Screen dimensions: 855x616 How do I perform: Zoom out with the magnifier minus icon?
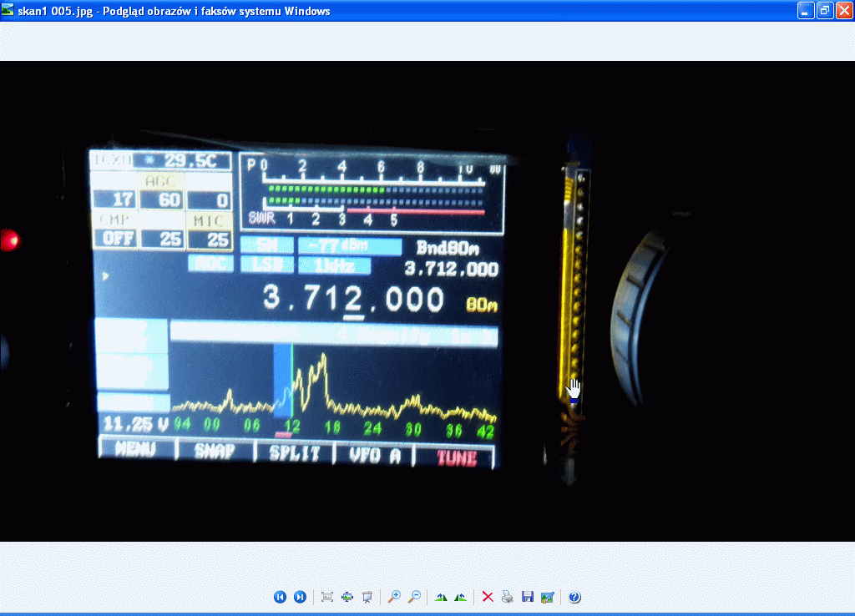click(414, 597)
